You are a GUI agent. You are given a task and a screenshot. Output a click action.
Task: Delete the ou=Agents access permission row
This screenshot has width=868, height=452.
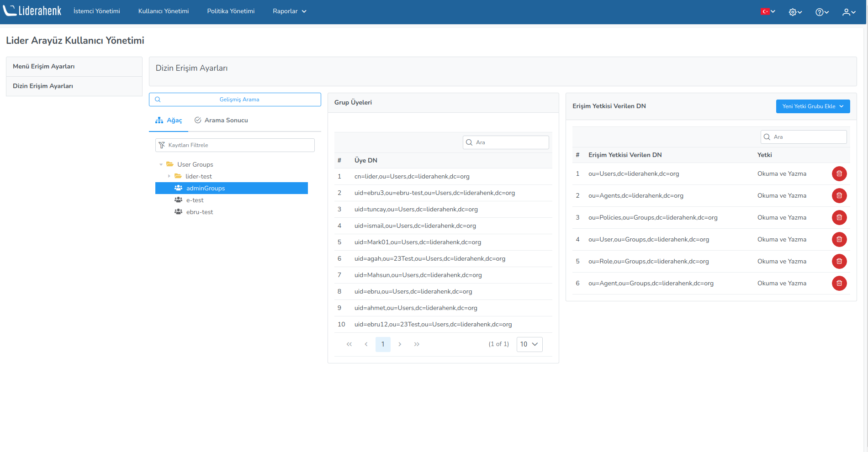839,196
